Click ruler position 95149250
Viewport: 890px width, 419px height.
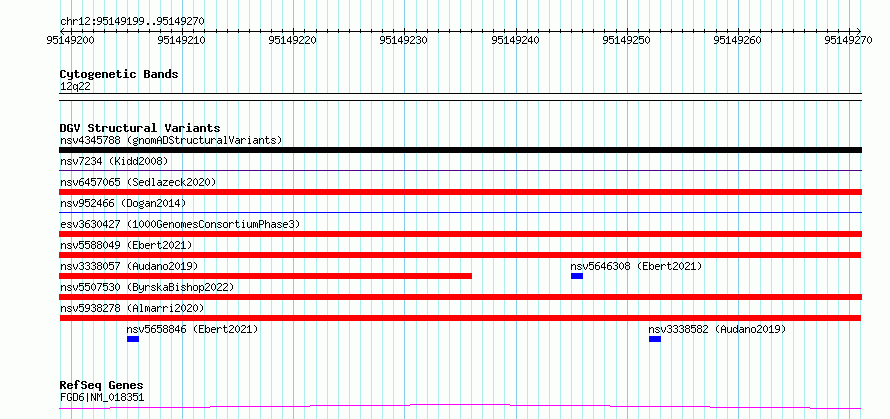[x=627, y=40]
